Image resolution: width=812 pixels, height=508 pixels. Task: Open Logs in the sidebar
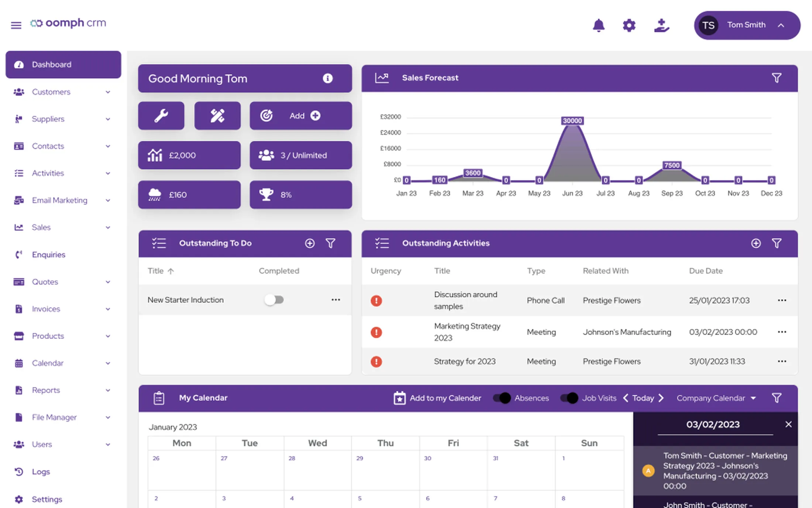(41, 472)
